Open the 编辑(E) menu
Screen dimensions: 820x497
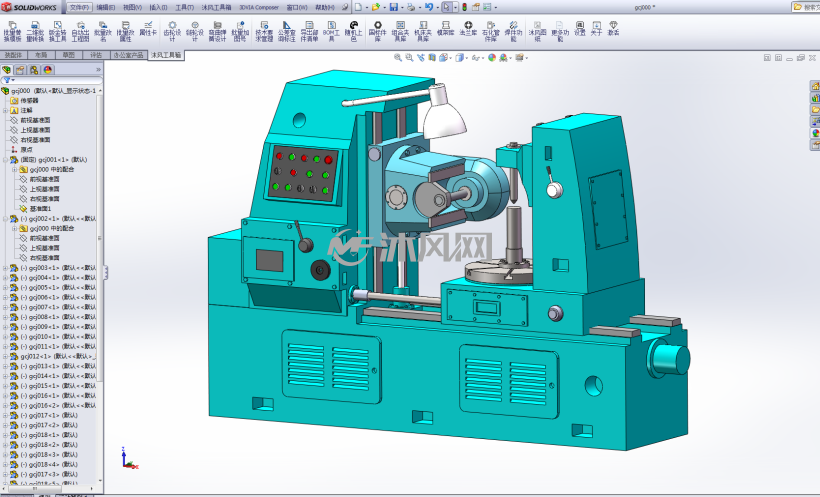pos(106,7)
